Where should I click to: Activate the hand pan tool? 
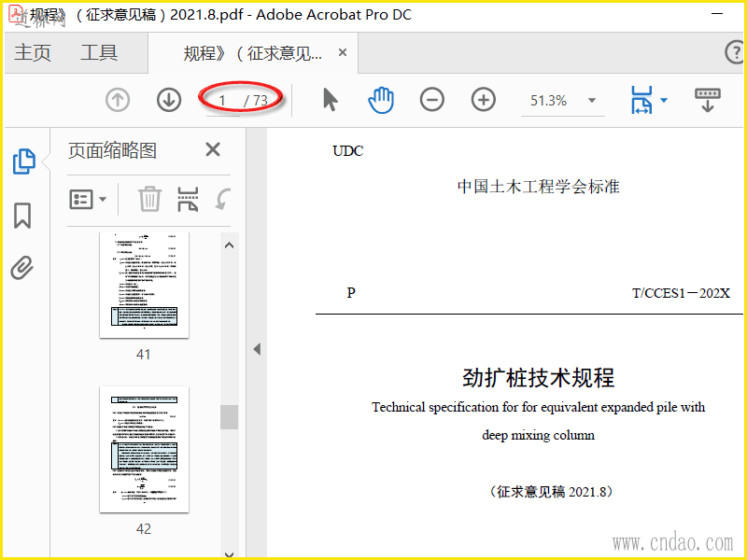(381, 101)
